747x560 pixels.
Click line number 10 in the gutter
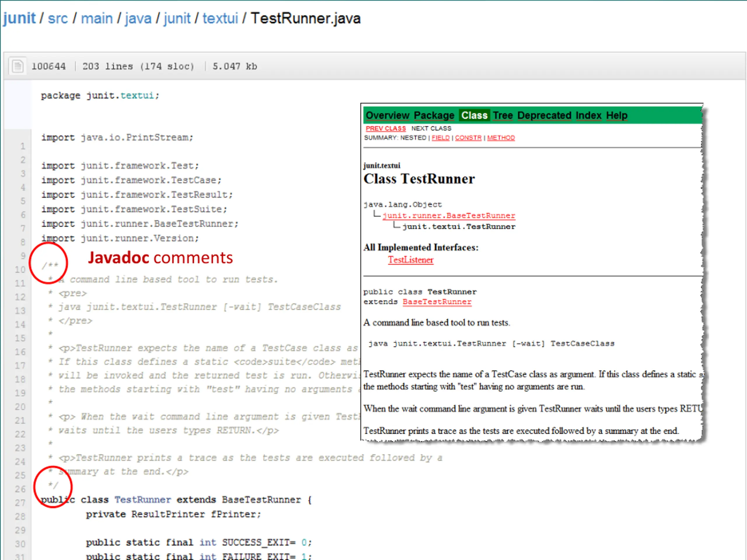click(x=20, y=270)
